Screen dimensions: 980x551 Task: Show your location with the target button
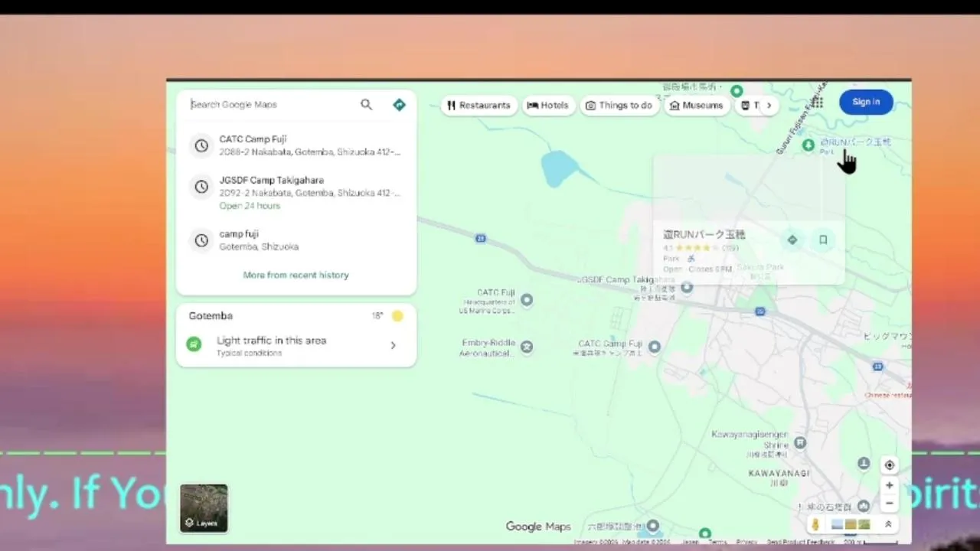click(x=889, y=465)
